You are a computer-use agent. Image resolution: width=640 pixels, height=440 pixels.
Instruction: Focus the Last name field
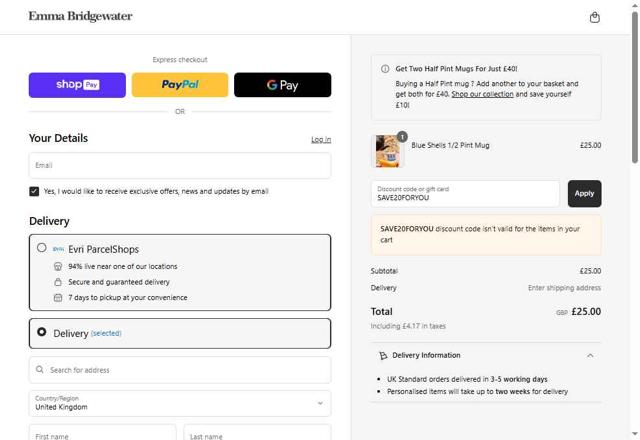257,432
